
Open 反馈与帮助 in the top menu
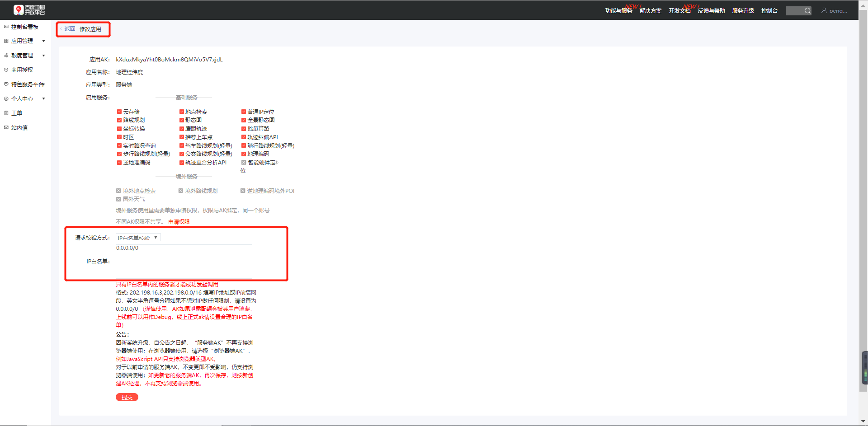point(711,11)
